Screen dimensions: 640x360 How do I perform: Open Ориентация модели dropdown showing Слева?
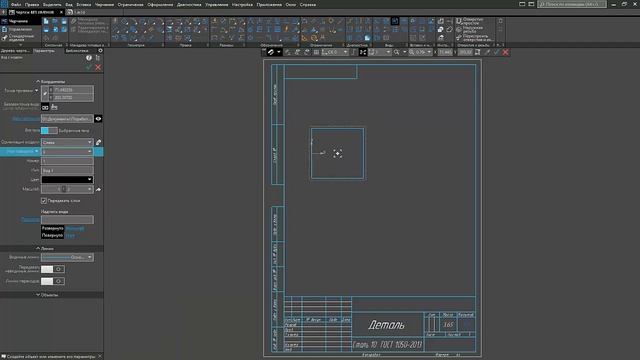tap(67, 142)
